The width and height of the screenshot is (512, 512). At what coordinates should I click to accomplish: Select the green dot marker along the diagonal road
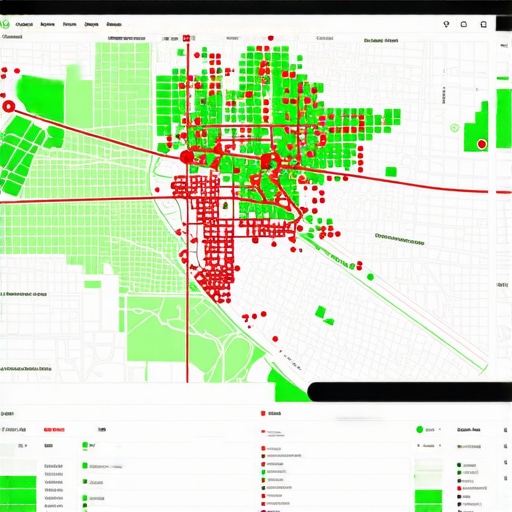pos(370,277)
